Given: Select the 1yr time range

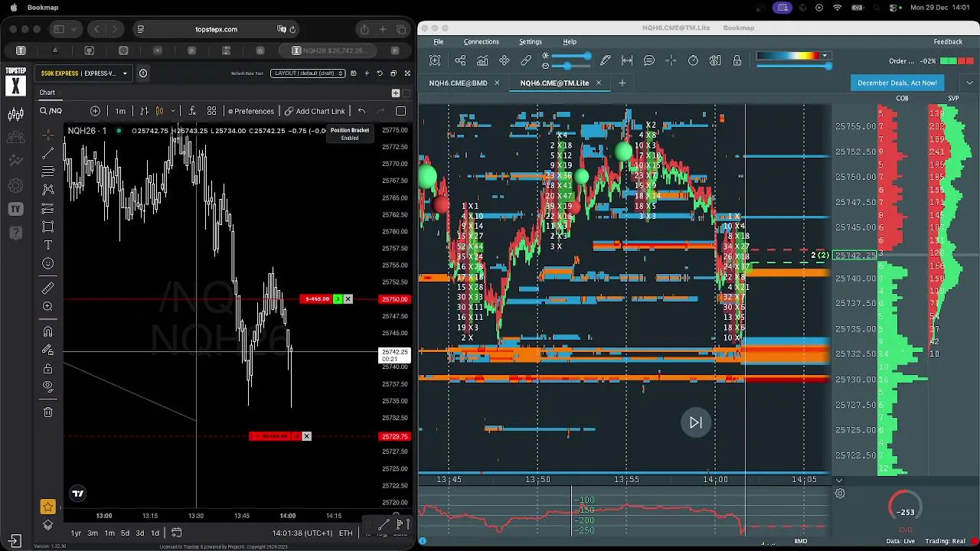Looking at the screenshot, I should click(x=76, y=533).
